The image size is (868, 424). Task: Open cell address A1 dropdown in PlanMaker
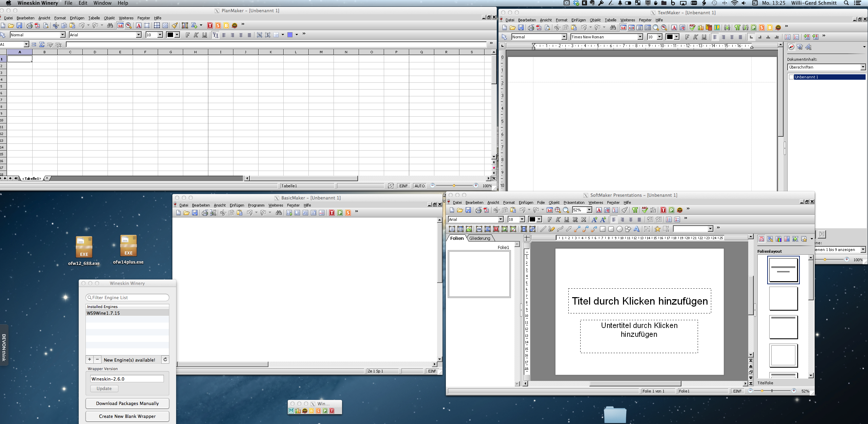[x=26, y=44]
